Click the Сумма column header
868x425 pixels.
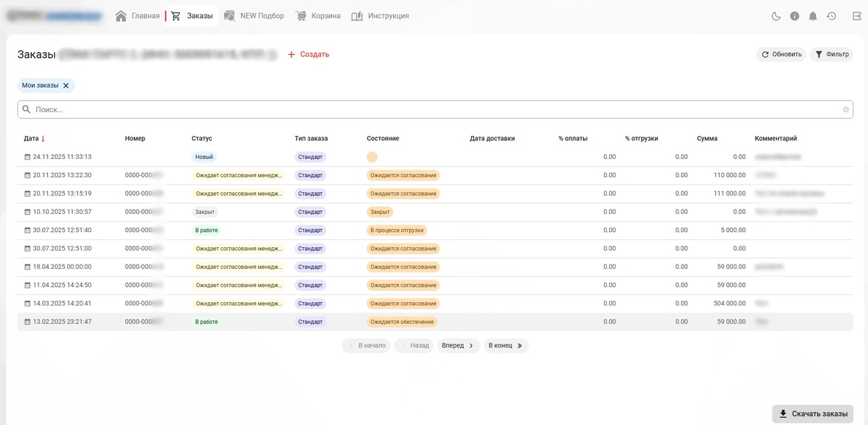pos(707,138)
